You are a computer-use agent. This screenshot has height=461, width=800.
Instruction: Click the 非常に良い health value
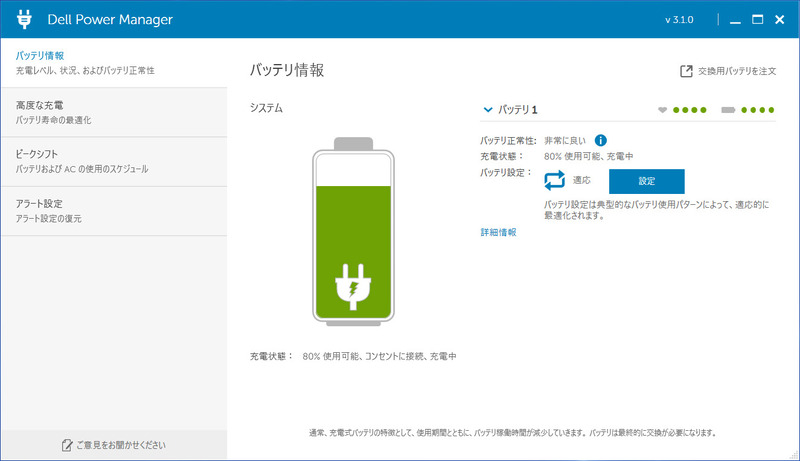click(565, 141)
